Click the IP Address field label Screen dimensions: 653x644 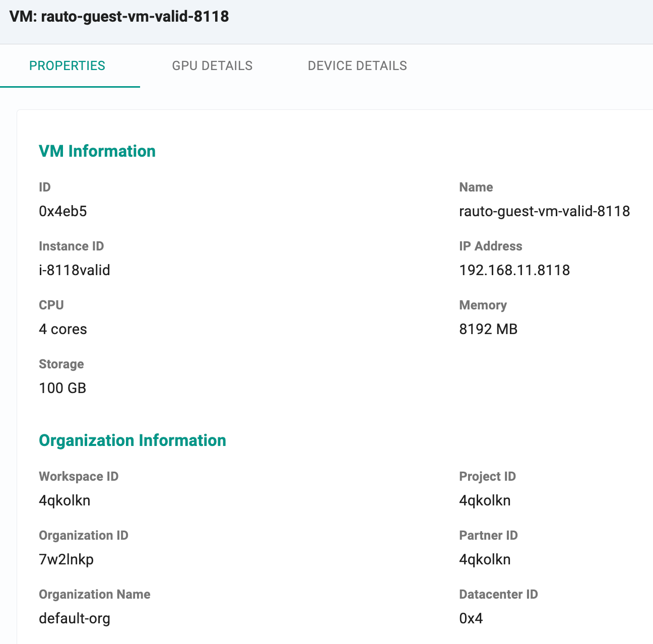click(x=490, y=246)
